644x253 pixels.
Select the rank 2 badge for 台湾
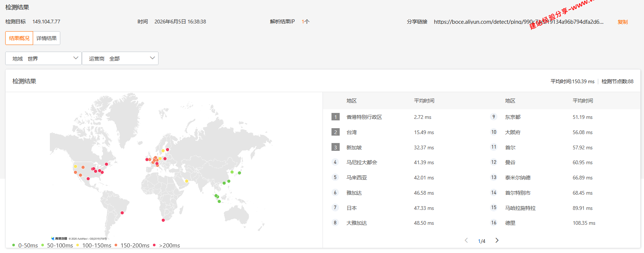click(x=336, y=132)
